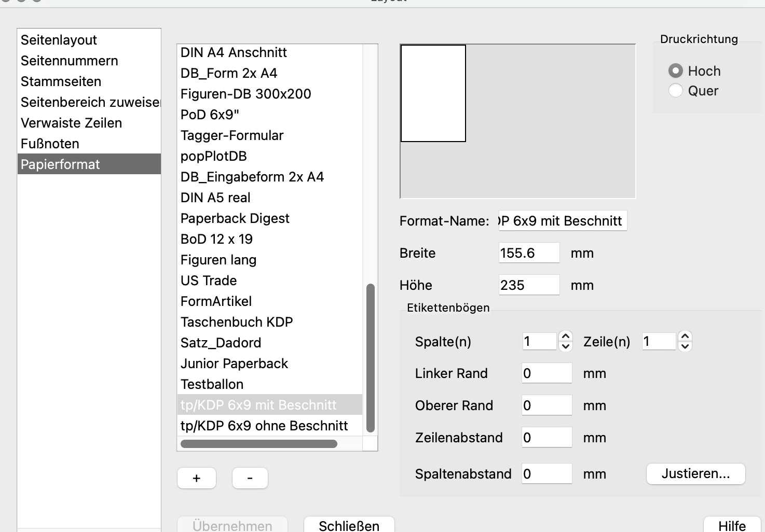Click the format list vertical scrollbar
Screen dimensions: 765x532
point(370,358)
